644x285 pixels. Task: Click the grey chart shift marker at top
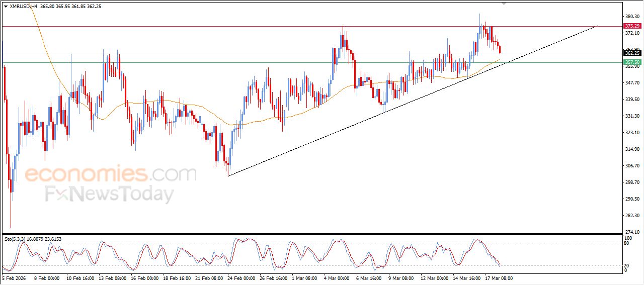pyautogui.click(x=504, y=3)
